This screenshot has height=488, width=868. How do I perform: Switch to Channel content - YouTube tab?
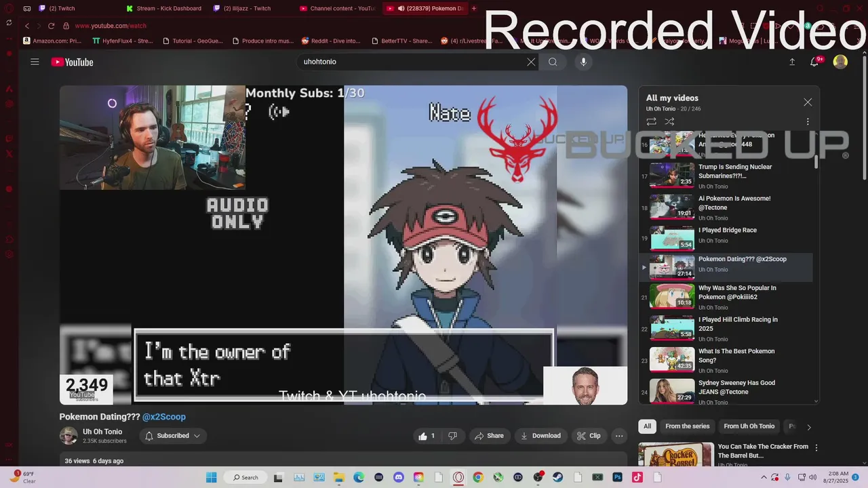pos(336,8)
